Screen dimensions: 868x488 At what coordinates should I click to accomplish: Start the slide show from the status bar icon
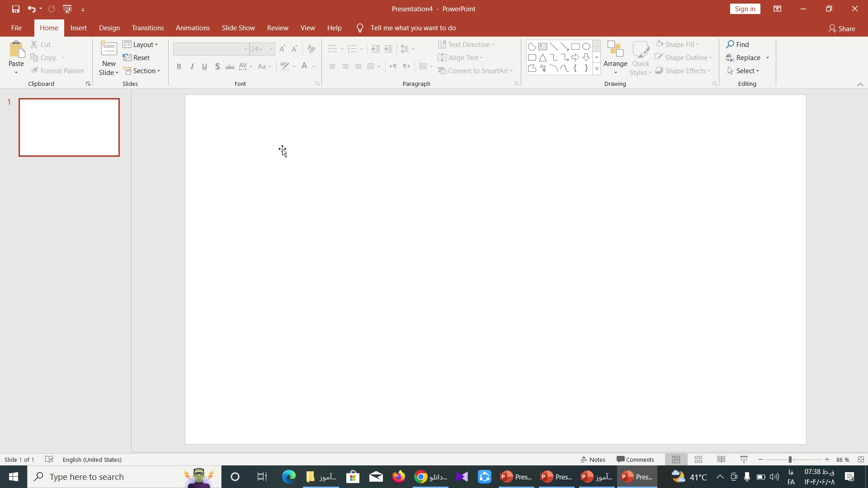(744, 460)
